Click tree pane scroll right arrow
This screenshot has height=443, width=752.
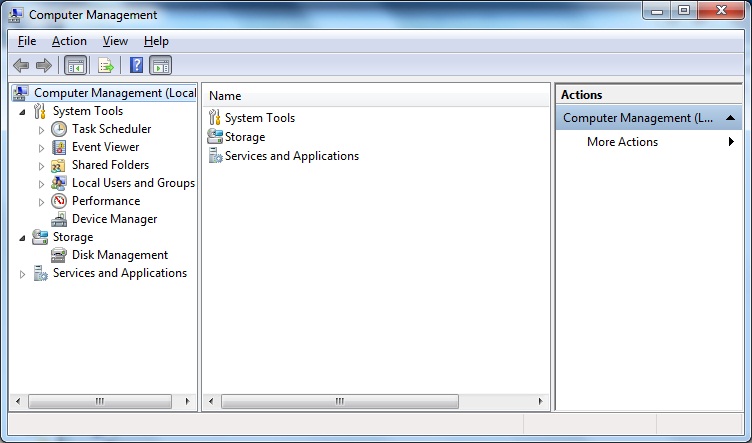[x=187, y=401]
